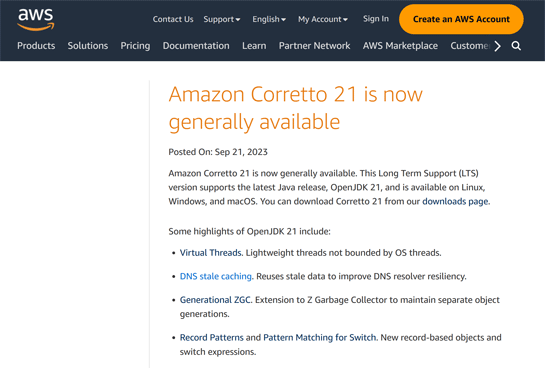Open the Generational ZGC link
This screenshot has height=368, width=545.
[x=215, y=300]
